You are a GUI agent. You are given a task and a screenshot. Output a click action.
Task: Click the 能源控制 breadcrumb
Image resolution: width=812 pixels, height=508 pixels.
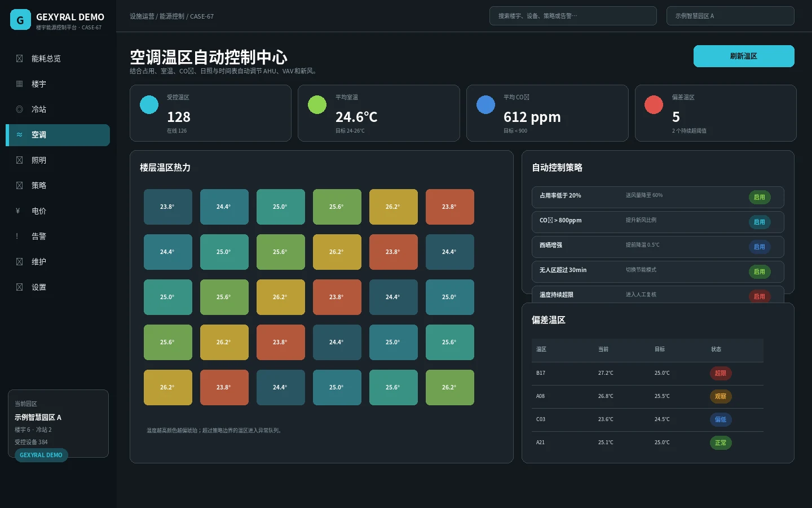tap(172, 16)
